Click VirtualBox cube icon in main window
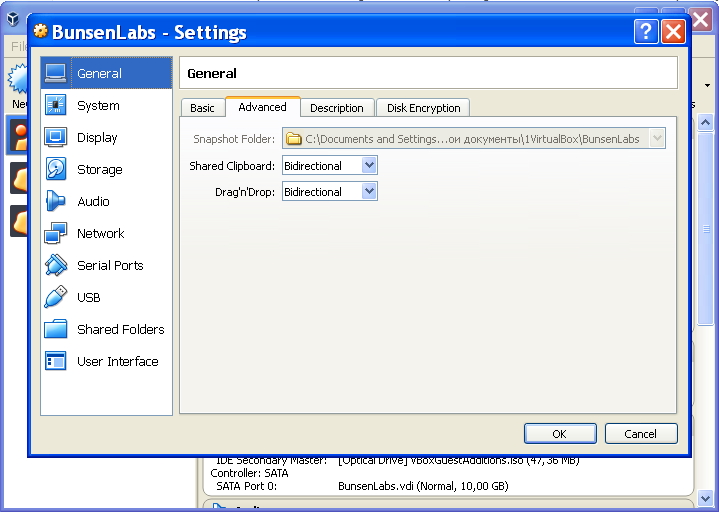The image size is (719, 512). (13, 19)
